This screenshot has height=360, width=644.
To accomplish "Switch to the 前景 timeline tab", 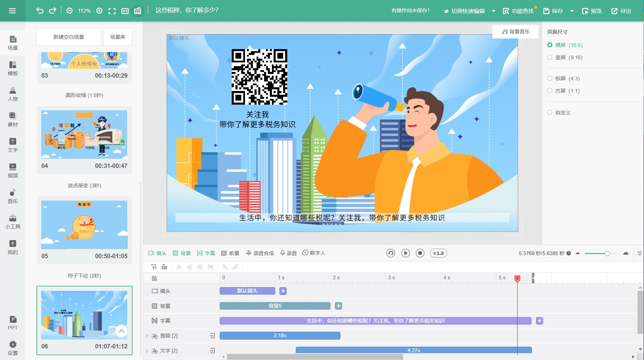I will [x=230, y=253].
